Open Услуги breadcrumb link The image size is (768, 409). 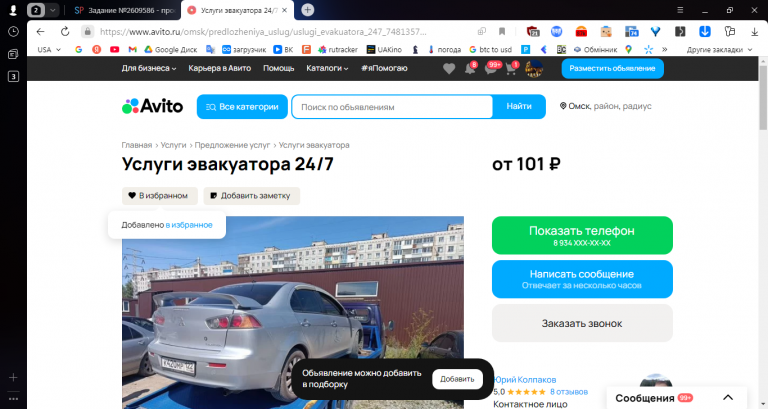[173, 145]
